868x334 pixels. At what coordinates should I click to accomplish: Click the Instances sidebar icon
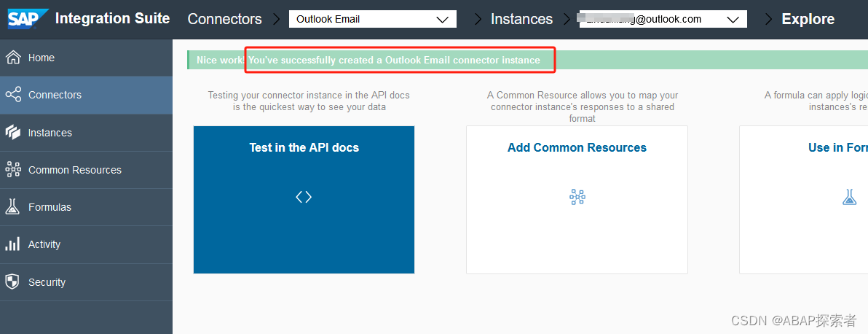point(12,132)
